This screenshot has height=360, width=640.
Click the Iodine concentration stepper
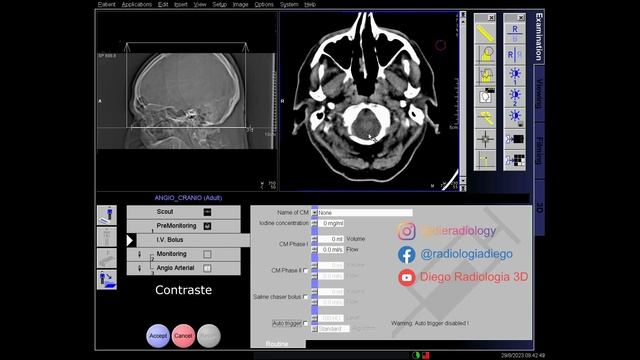tap(314, 223)
